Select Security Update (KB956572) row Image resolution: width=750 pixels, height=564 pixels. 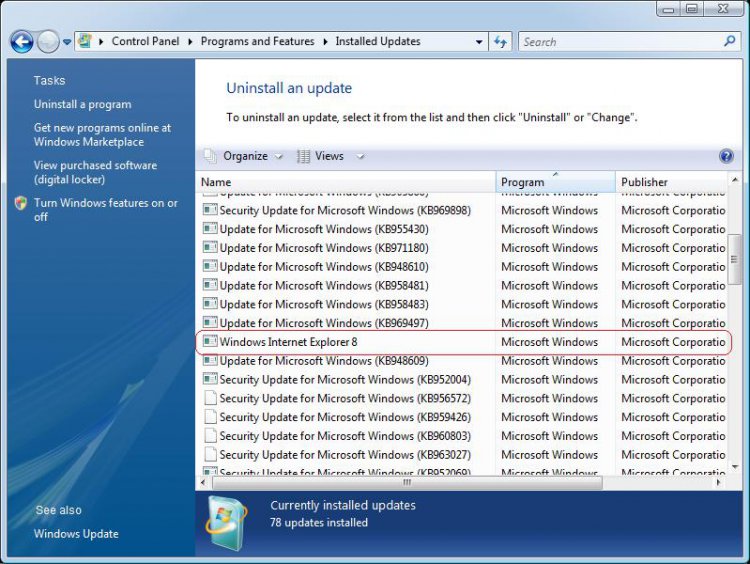462,398
